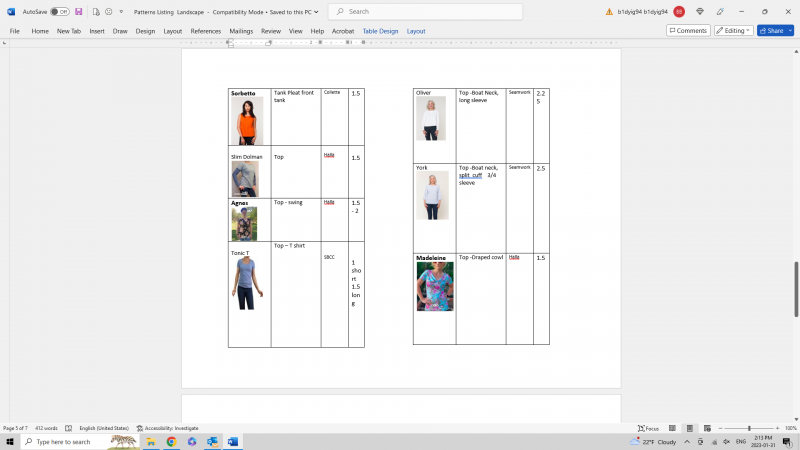This screenshot has width=800, height=450.
Task: Open File Explorer from the taskbar
Action: (151, 441)
